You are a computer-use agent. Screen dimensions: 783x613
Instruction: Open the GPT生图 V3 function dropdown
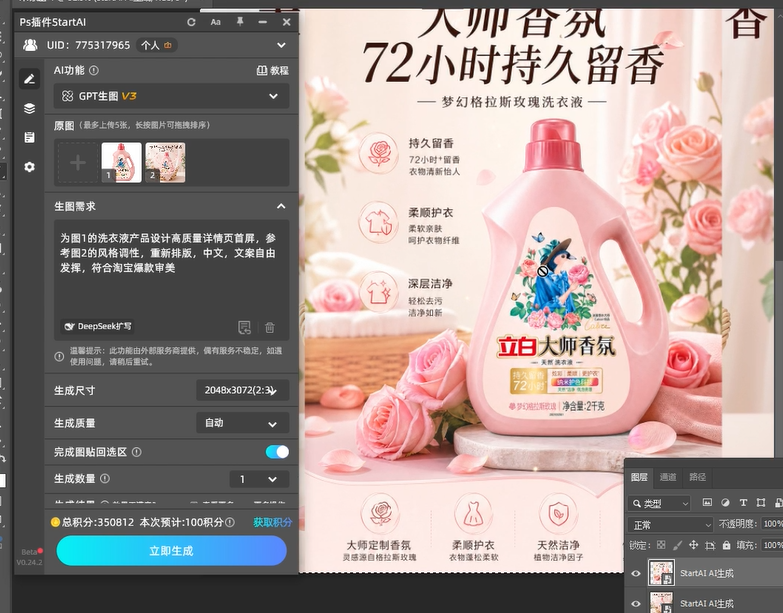coord(171,96)
